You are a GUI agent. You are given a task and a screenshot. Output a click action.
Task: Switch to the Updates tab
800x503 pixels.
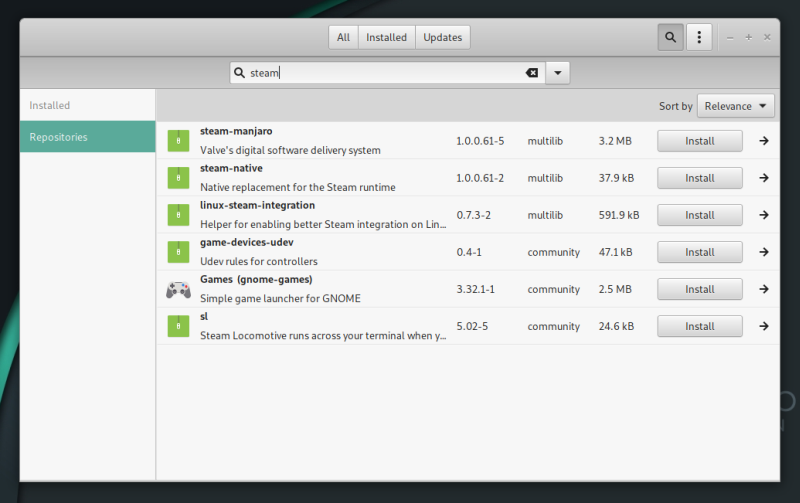(442, 38)
